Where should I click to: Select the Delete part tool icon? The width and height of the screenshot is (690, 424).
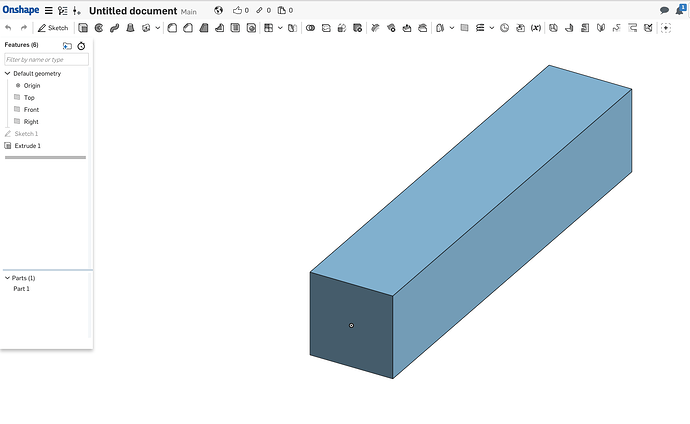[x=358, y=28]
